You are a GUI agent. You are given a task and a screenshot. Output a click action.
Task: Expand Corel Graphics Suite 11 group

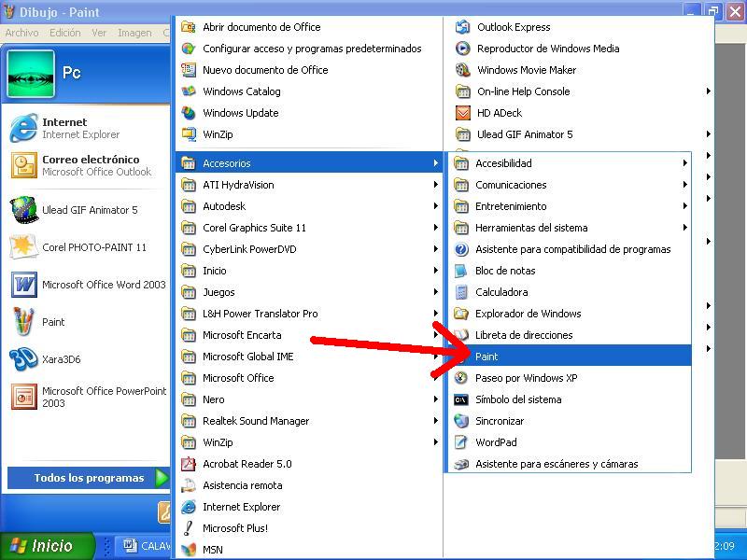pos(309,227)
